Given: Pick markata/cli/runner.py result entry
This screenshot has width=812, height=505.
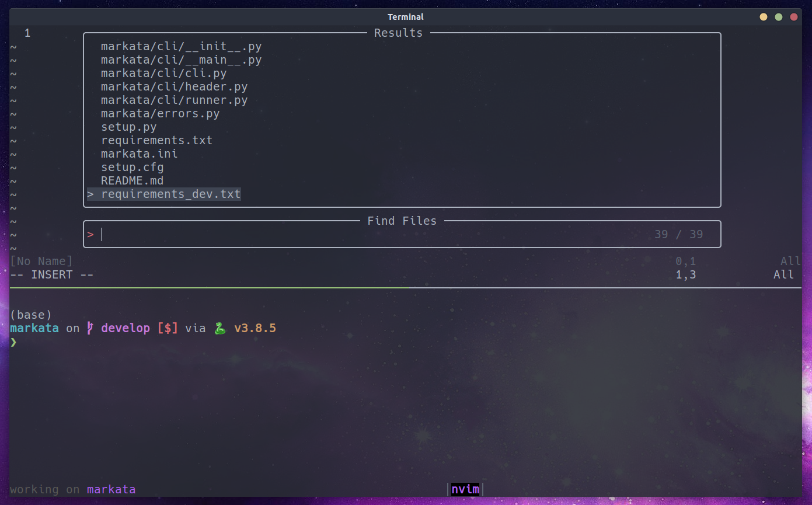Looking at the screenshot, I should [174, 100].
